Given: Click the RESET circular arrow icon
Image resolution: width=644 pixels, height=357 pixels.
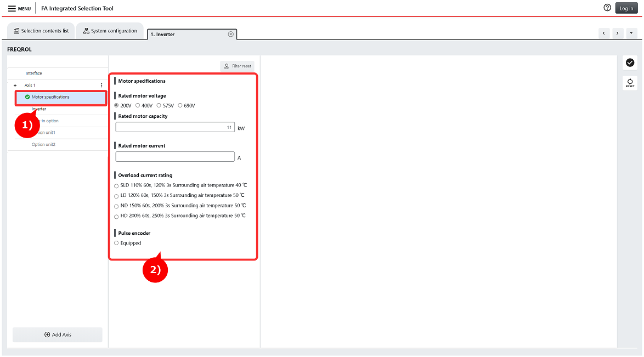Looking at the screenshot, I should [630, 83].
